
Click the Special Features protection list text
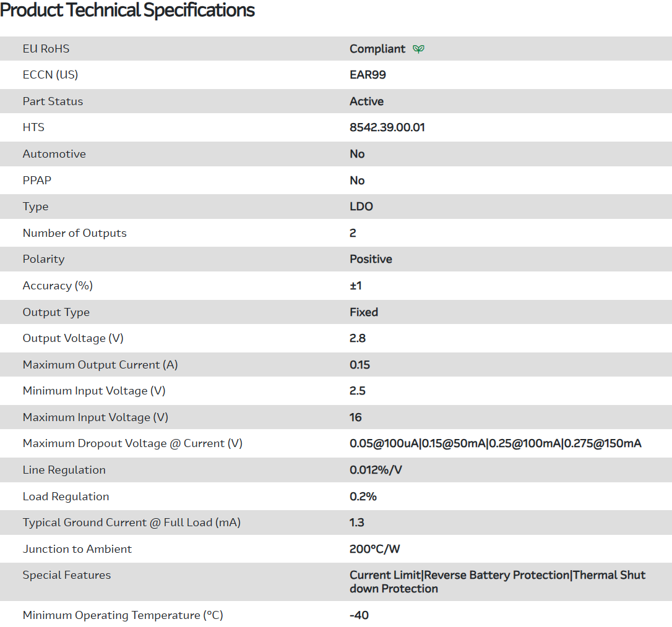pos(497,581)
